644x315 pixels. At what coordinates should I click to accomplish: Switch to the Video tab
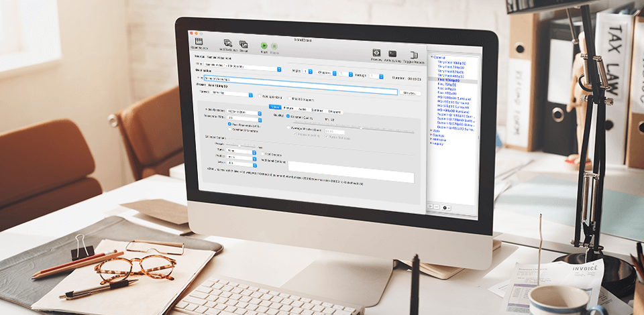click(x=275, y=107)
